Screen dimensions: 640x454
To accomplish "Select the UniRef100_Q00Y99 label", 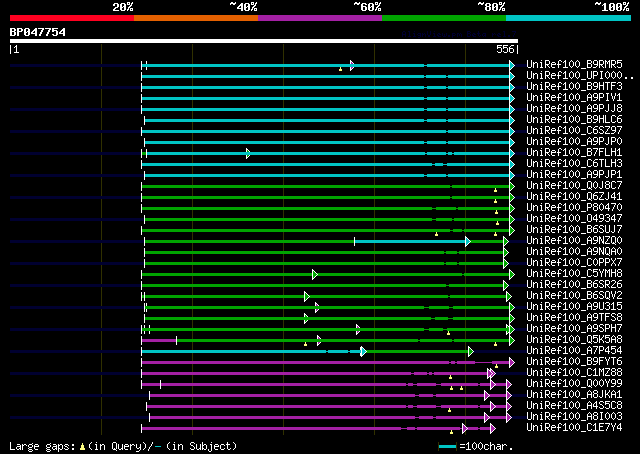I will click(574, 384).
